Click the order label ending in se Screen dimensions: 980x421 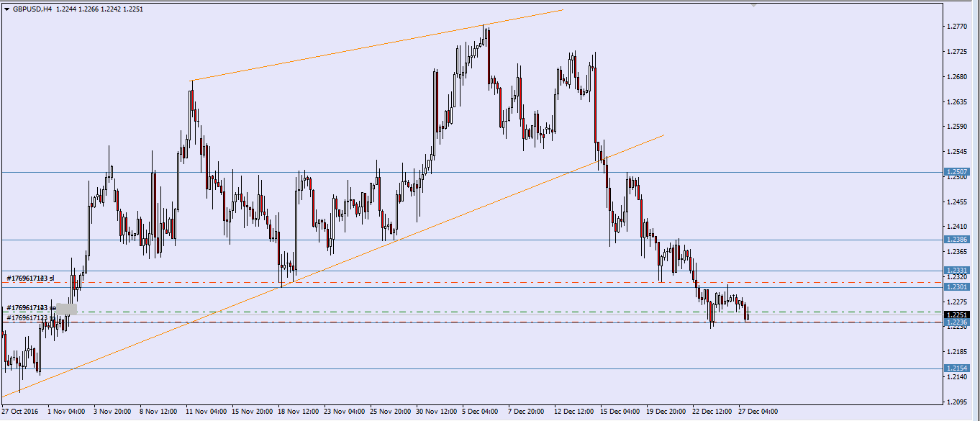(x=31, y=308)
